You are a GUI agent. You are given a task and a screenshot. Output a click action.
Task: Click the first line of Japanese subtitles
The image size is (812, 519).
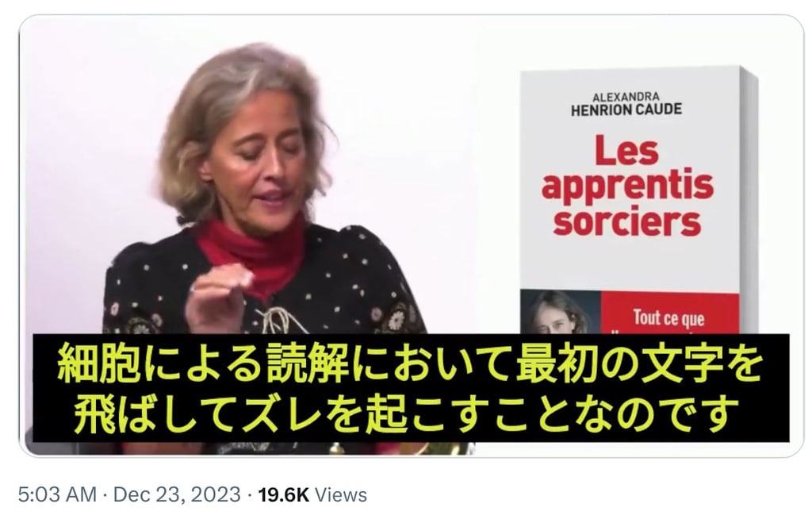click(410, 363)
